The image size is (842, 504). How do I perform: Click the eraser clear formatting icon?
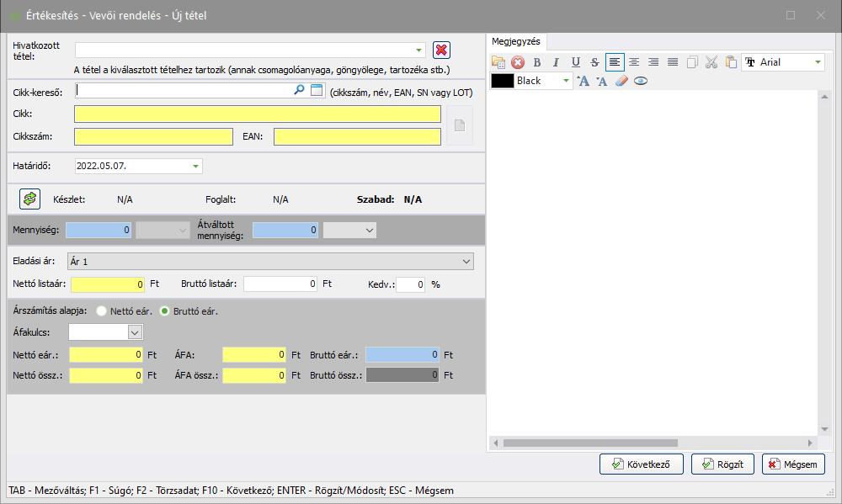coord(621,82)
